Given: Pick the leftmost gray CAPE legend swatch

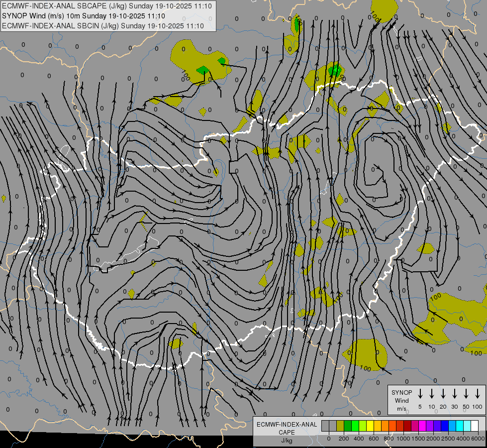Looking at the screenshot, I should [325, 426].
